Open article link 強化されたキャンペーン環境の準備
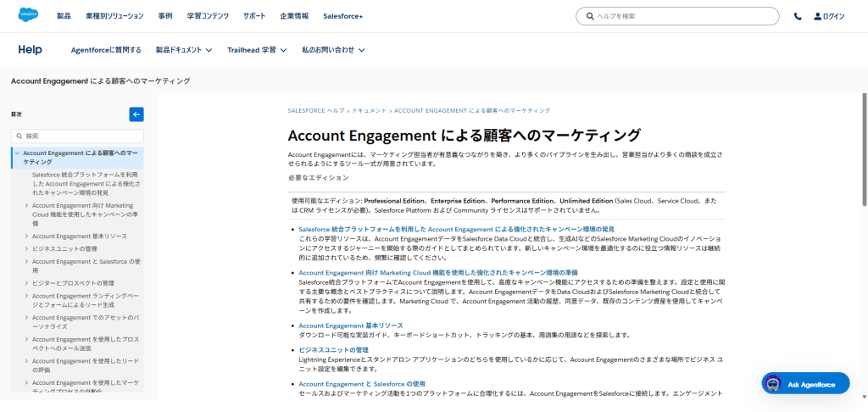The height and width of the screenshot is (412, 868). [438, 272]
